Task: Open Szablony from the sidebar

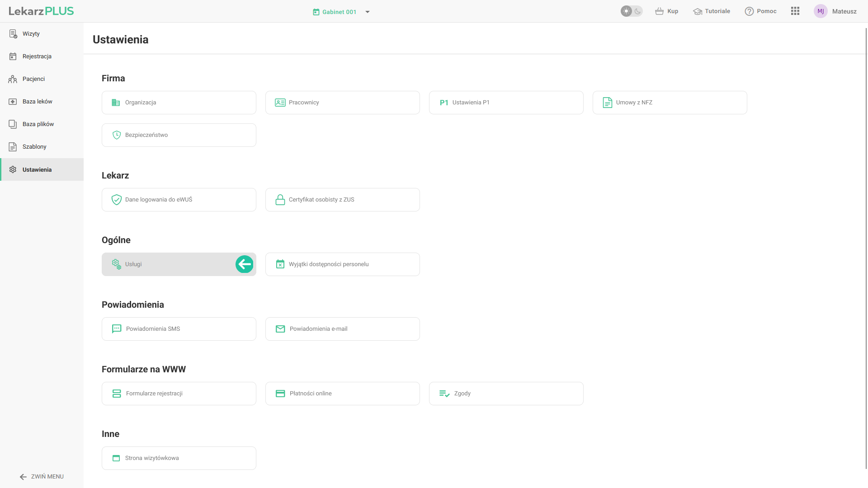Action: (x=42, y=147)
